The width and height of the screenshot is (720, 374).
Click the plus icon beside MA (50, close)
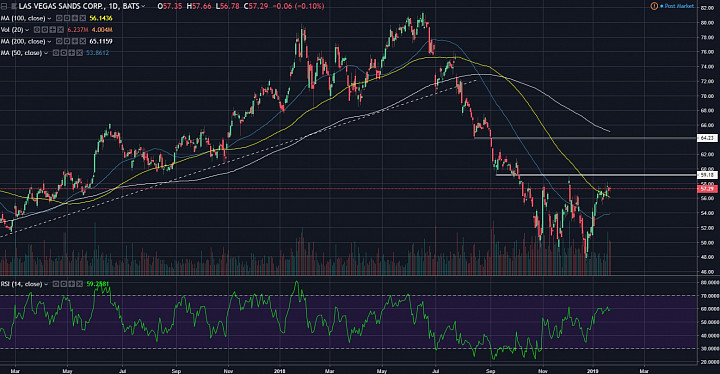72,53
